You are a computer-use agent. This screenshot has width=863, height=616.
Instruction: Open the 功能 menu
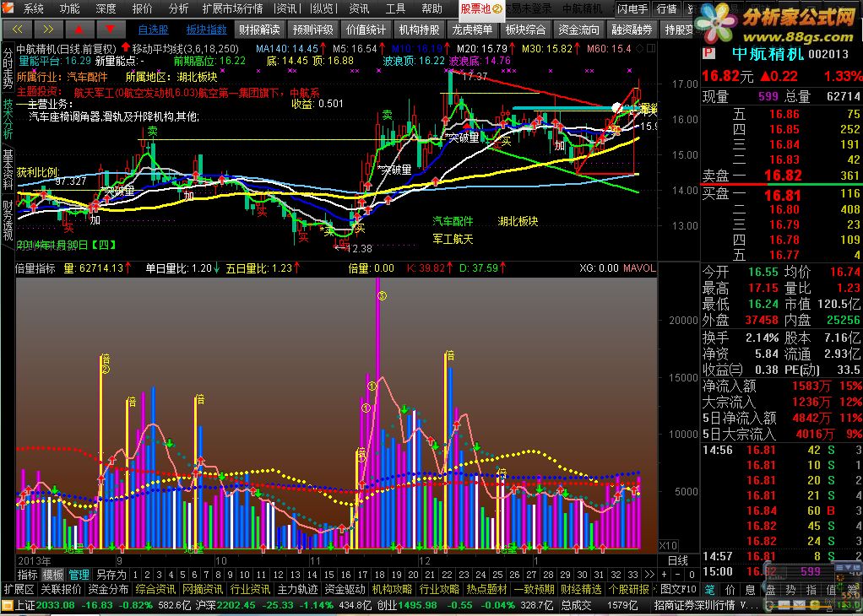pos(69,8)
